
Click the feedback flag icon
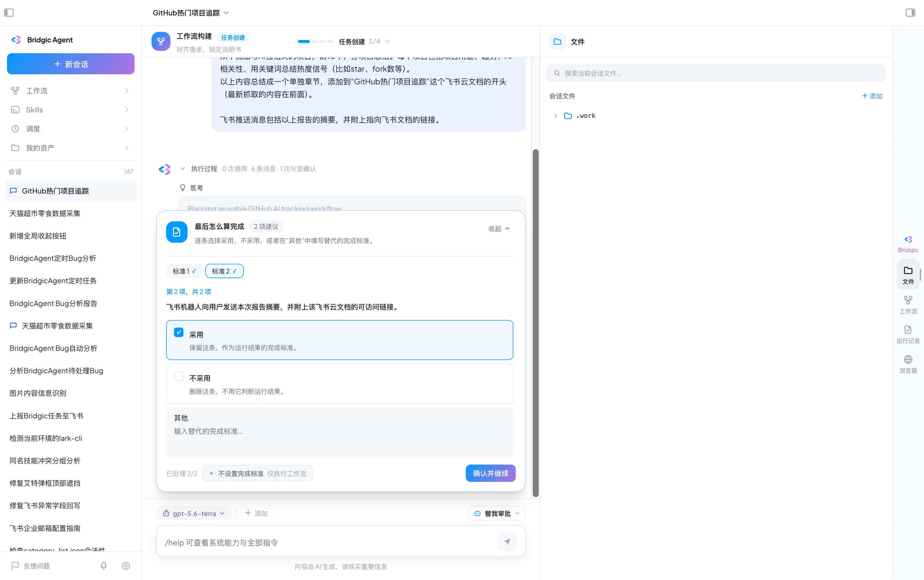15,565
